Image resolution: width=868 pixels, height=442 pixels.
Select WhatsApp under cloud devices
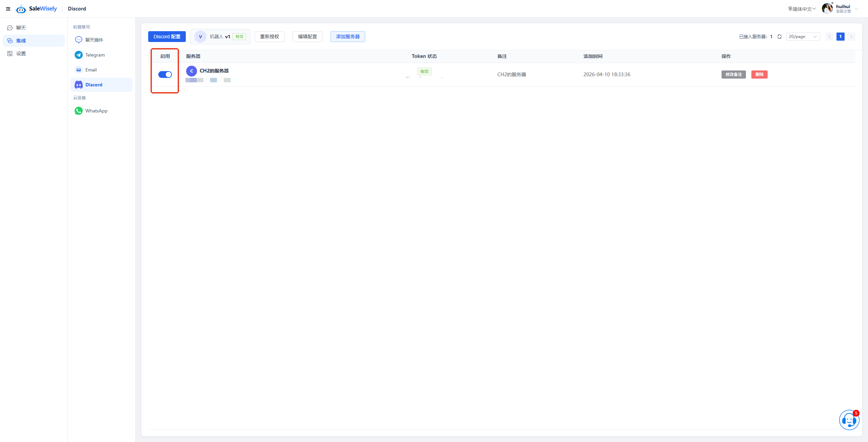click(x=101, y=111)
